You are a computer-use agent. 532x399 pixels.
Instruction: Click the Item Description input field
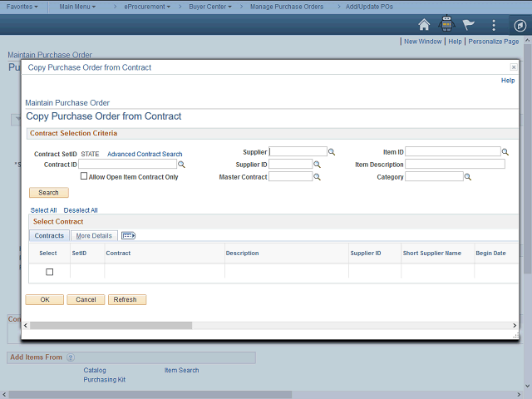pos(455,165)
